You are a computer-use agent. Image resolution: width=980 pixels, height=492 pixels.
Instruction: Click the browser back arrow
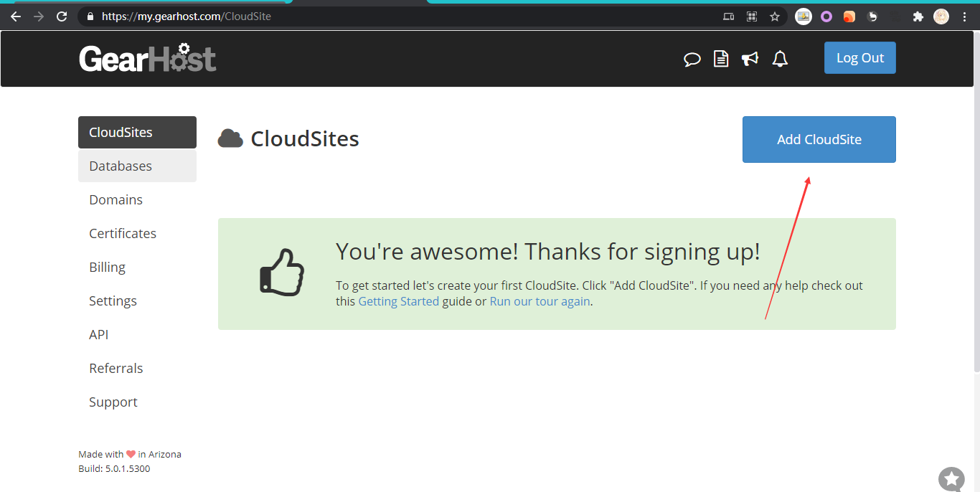click(16, 16)
